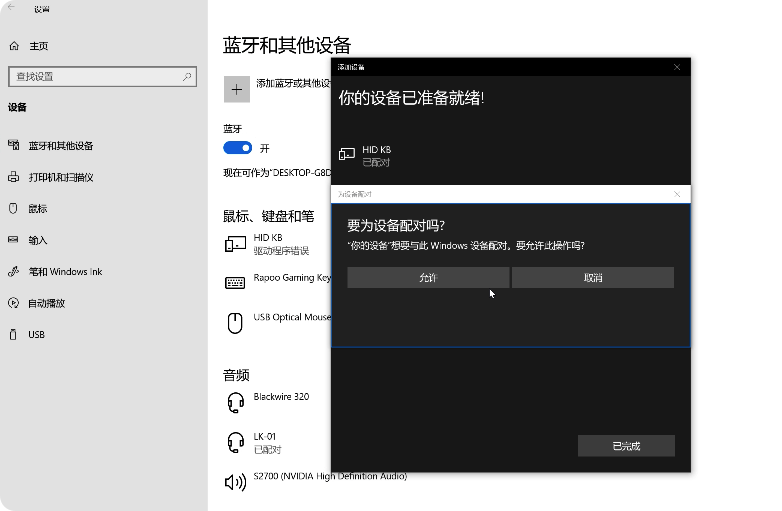Close the add device window

click(677, 67)
